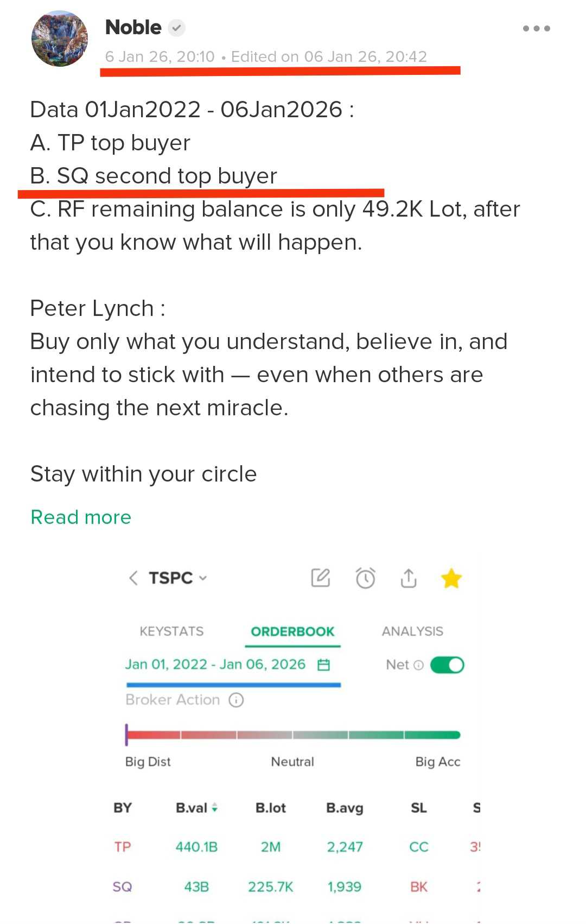This screenshot has width=586, height=924.
Task: Open the edit note pencil icon
Action: point(321,578)
